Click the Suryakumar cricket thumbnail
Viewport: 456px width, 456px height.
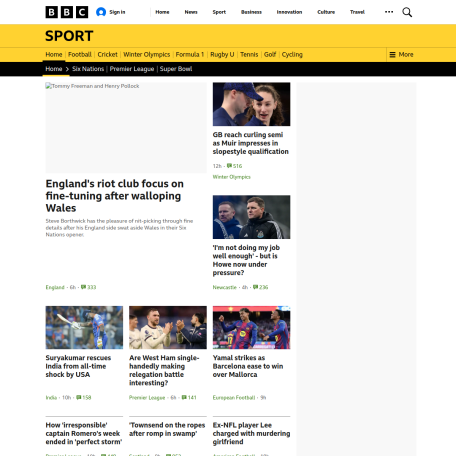[84, 327]
